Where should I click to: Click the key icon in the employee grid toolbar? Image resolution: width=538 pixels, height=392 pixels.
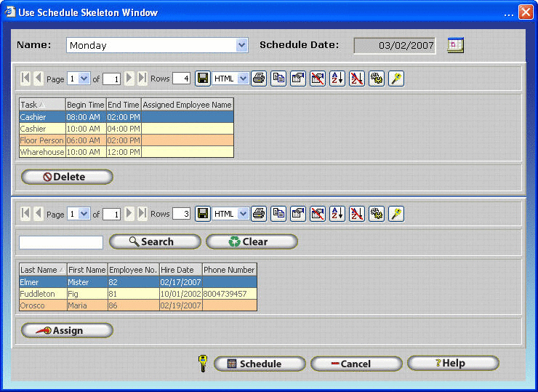click(x=396, y=214)
